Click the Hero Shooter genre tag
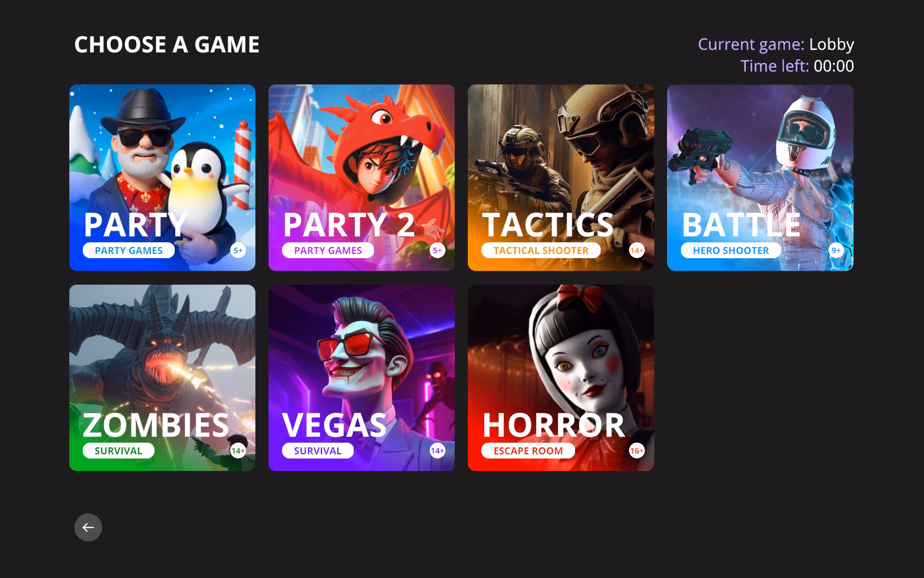Viewport: 924px width, 578px height. [731, 250]
